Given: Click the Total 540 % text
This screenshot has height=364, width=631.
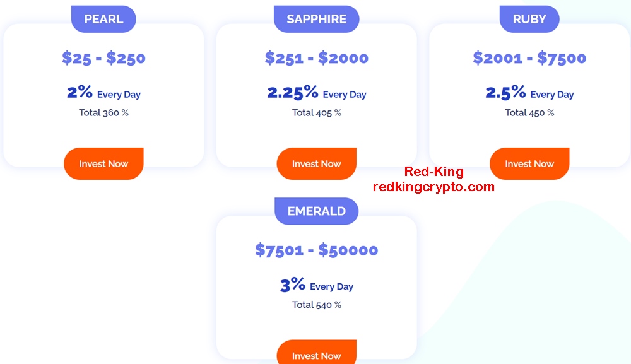Looking at the screenshot, I should 316,305.
